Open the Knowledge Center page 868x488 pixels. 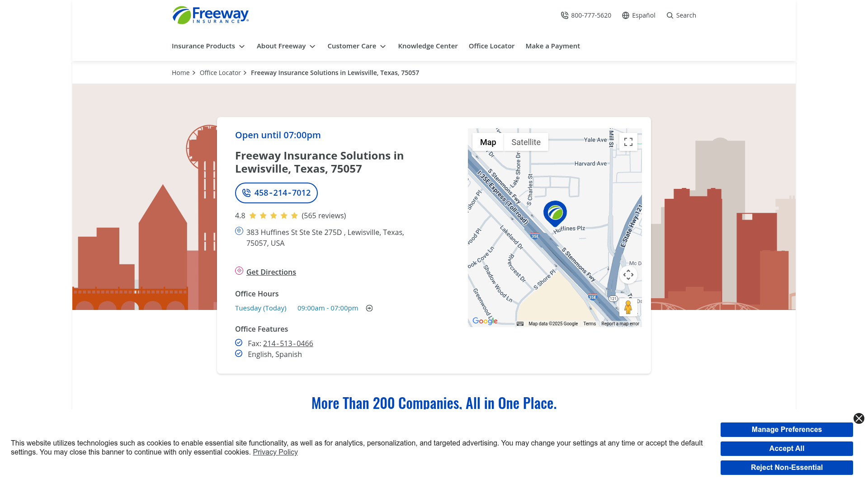click(x=427, y=46)
